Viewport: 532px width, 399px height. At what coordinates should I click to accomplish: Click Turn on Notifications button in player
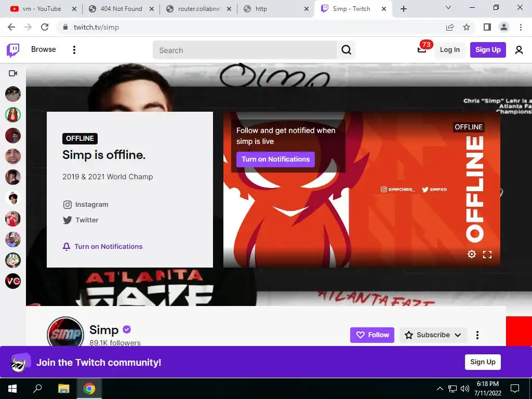[x=275, y=159]
